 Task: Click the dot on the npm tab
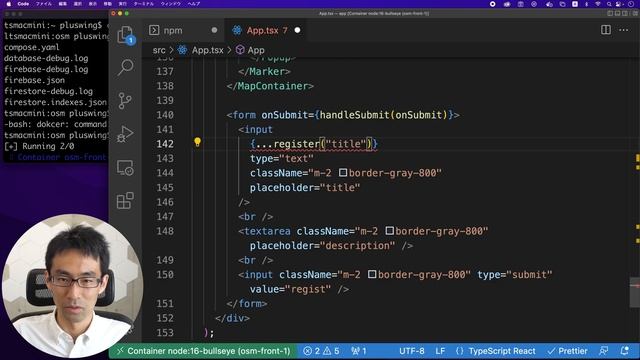click(214, 30)
